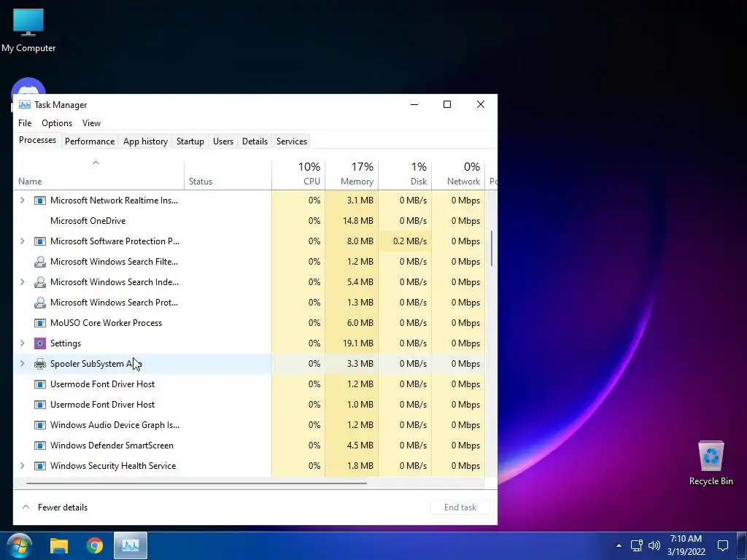Sort by the Memory column header
The height and width of the screenshot is (560, 747).
(x=352, y=175)
